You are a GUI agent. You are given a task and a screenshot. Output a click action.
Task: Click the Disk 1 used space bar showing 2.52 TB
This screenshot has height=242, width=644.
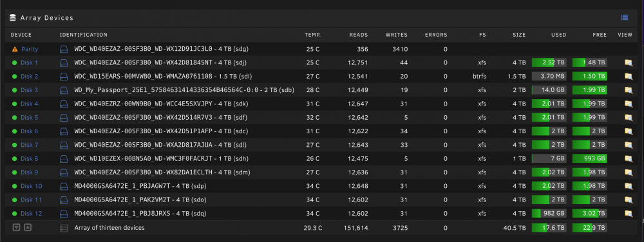(x=549, y=63)
